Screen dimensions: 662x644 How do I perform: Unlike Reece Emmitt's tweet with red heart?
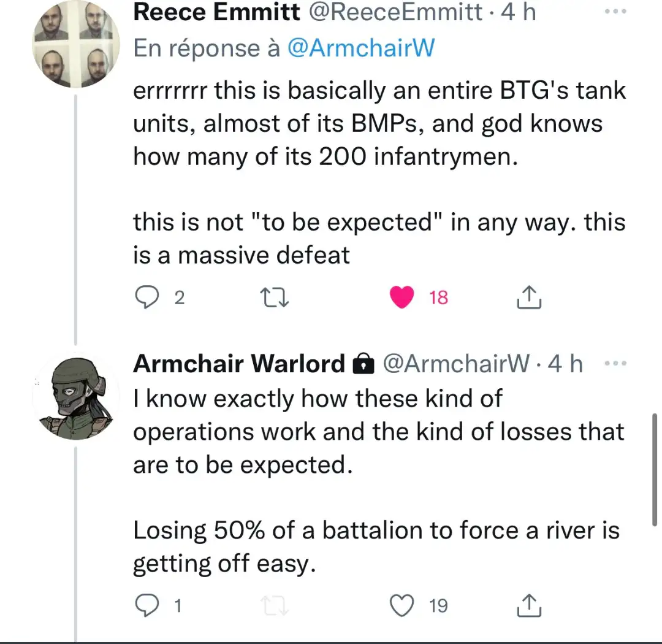(401, 297)
